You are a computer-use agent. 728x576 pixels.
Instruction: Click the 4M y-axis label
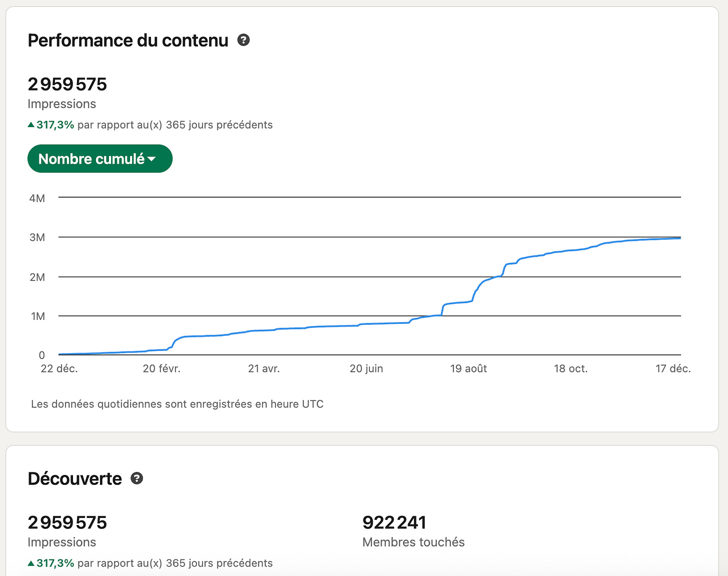coord(37,198)
